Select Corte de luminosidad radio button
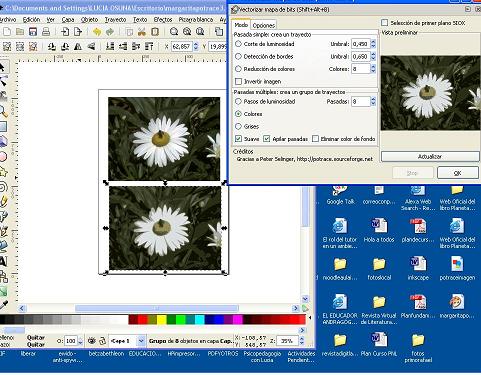The width and height of the screenshot is (481, 375). 238,44
